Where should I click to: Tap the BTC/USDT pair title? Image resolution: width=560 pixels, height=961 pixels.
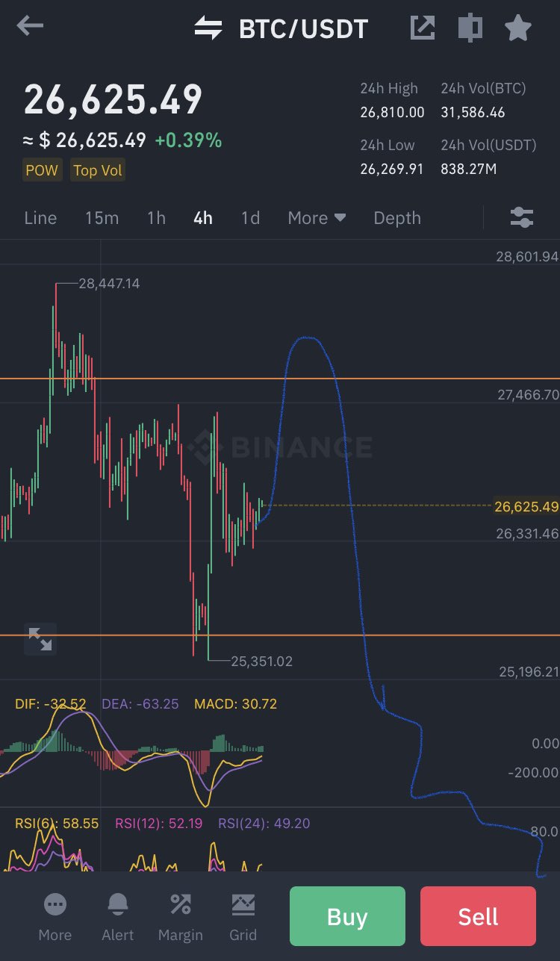[303, 29]
